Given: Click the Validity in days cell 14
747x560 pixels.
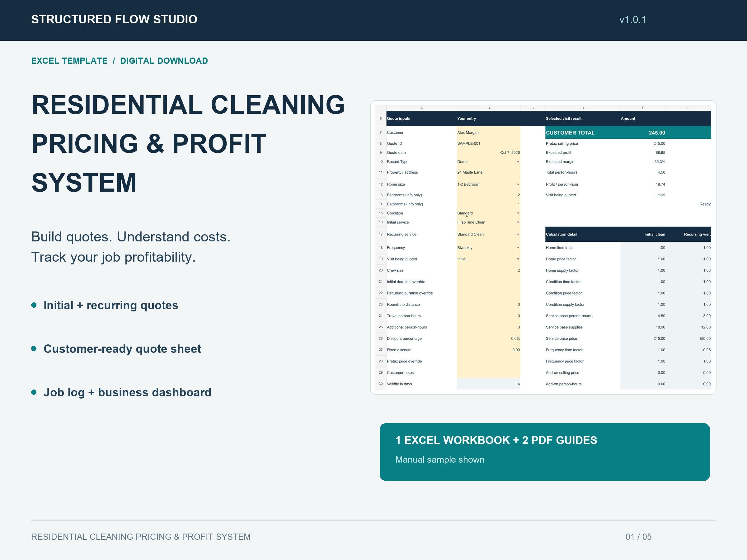Looking at the screenshot, I should 488,384.
